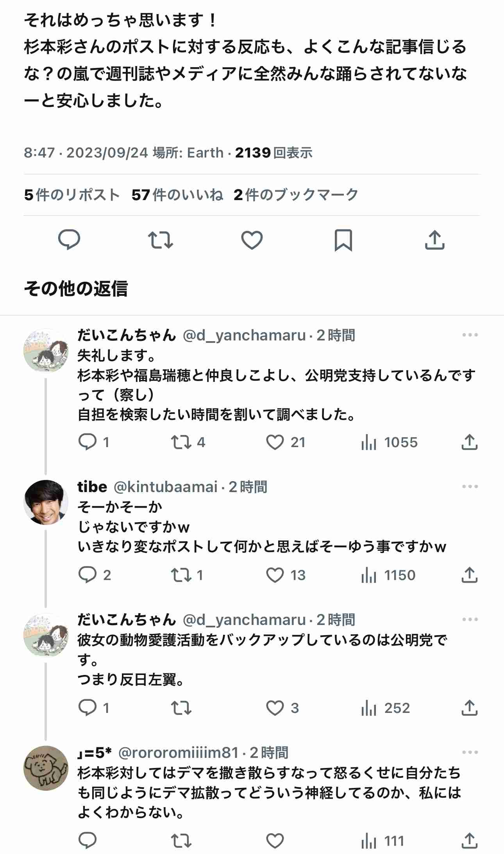Tap reply icon on the main post

pos(69,240)
